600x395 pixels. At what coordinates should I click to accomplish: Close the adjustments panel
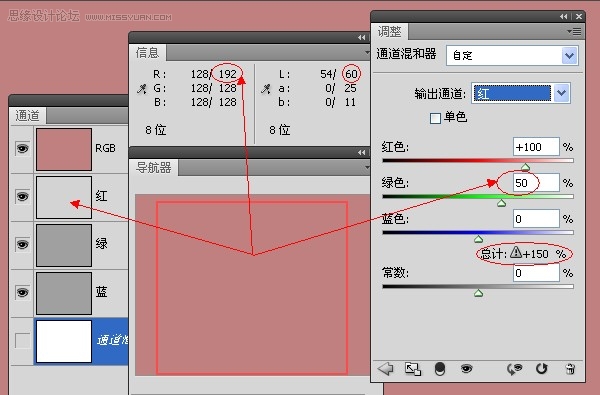(579, 16)
